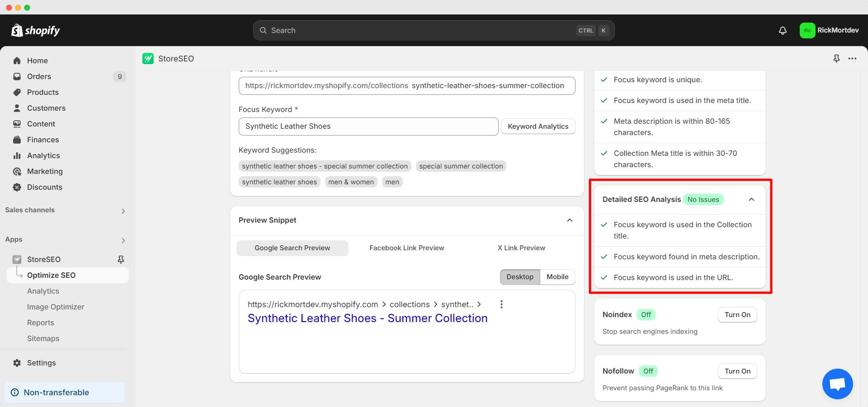Viewport: 868px width, 407px height.
Task: Switch preview to Desktop view
Action: tap(520, 277)
